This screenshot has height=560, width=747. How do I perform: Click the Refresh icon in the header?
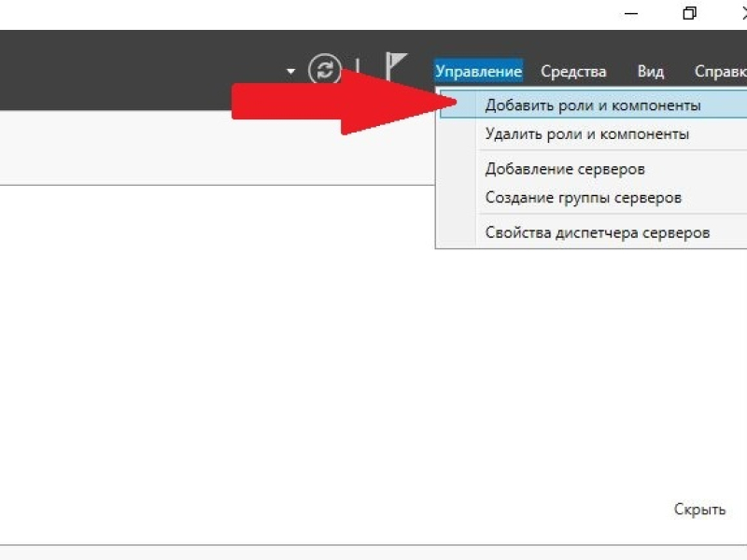324,71
